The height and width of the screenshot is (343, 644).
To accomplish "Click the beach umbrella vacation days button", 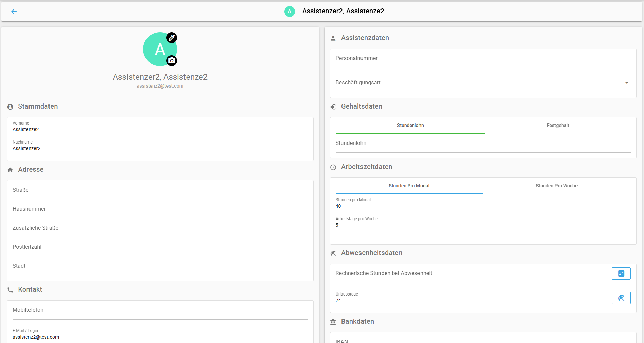I will (621, 298).
